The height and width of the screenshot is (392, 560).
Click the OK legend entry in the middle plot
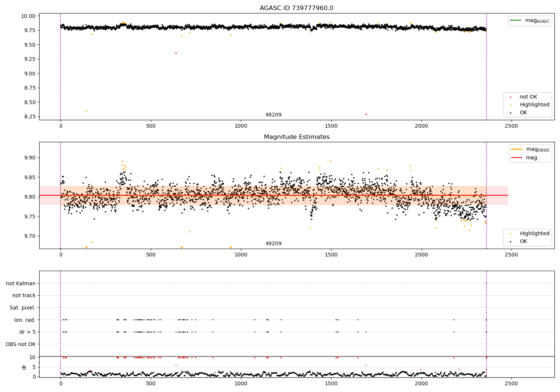tap(518, 242)
